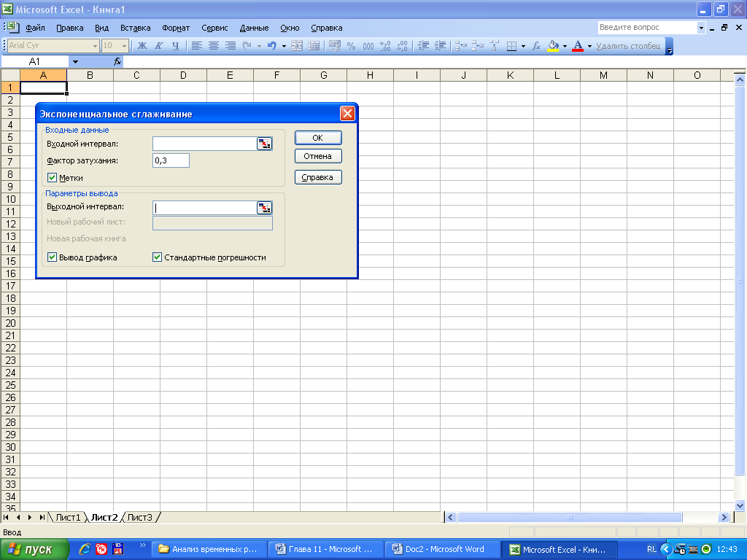Apply percent style format
Image resolution: width=747 pixels, height=560 pixels.
(351, 46)
